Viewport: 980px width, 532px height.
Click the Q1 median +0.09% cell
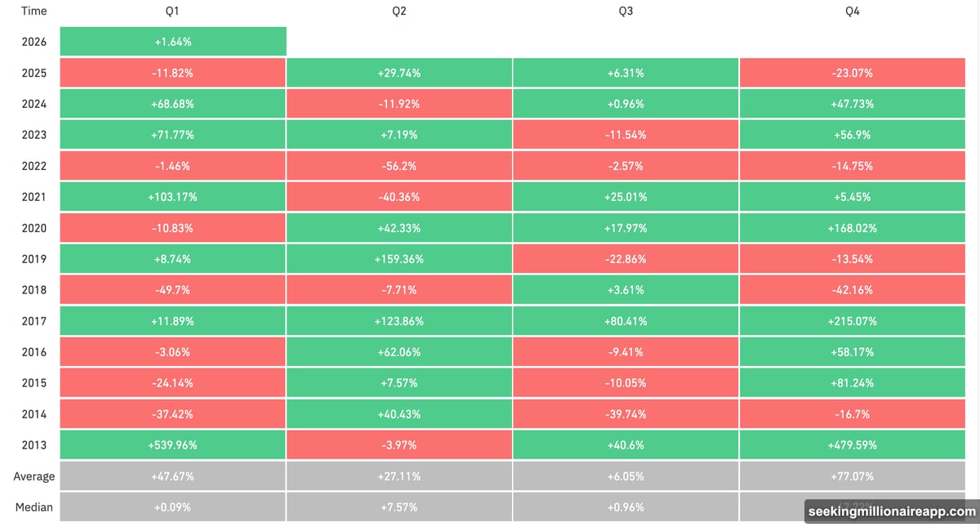[x=172, y=507]
